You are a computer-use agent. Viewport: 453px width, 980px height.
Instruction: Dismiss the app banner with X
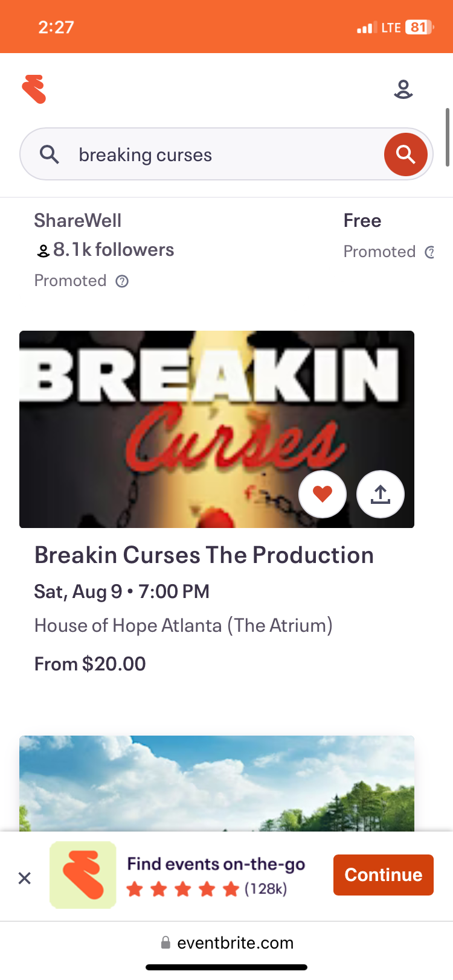click(25, 878)
